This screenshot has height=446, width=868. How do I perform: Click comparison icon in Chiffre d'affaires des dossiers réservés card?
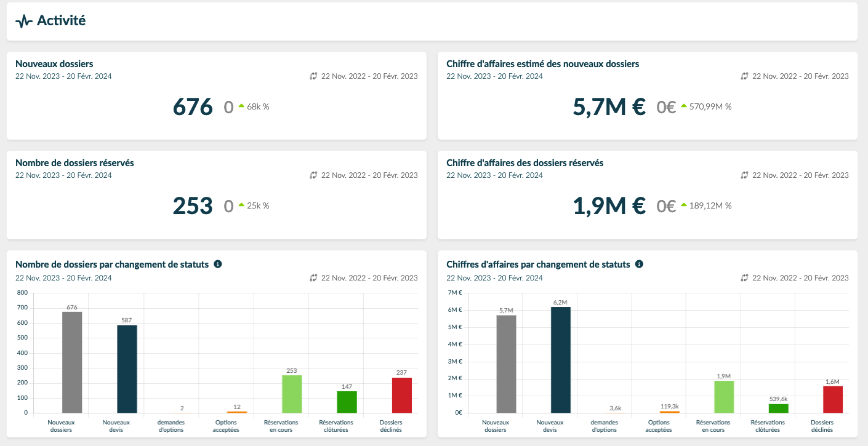pos(744,175)
